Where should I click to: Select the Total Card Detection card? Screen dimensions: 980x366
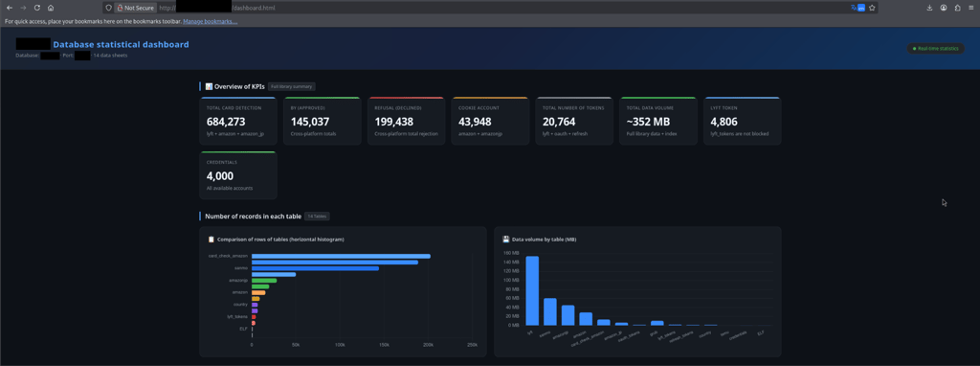click(238, 122)
